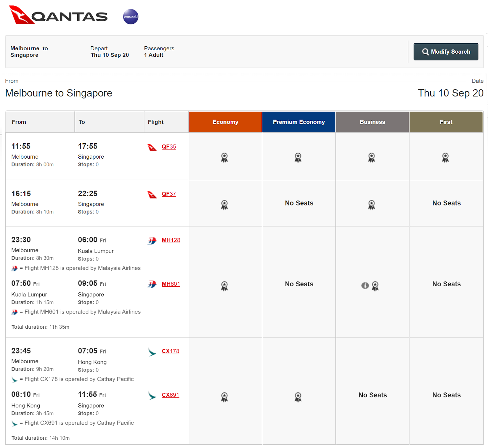Click the Business column header
Screen dimensions: 488x448
372,122
